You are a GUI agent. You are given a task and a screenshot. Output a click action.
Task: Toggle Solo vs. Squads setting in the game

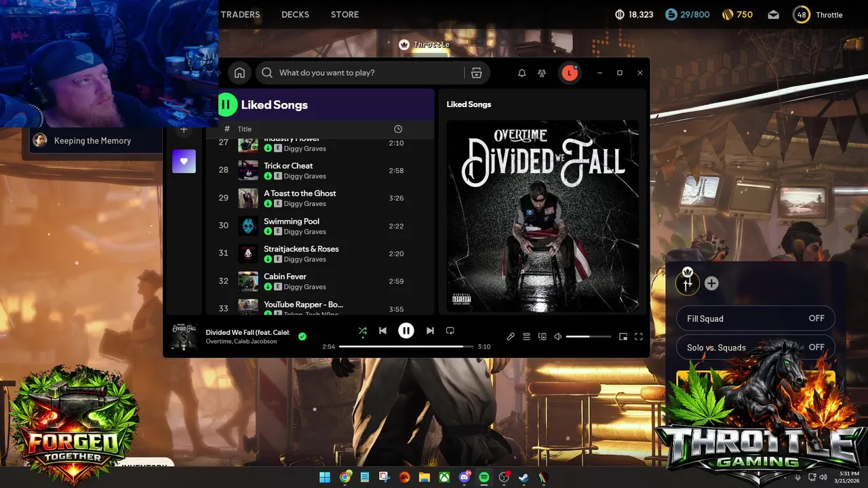click(755, 348)
